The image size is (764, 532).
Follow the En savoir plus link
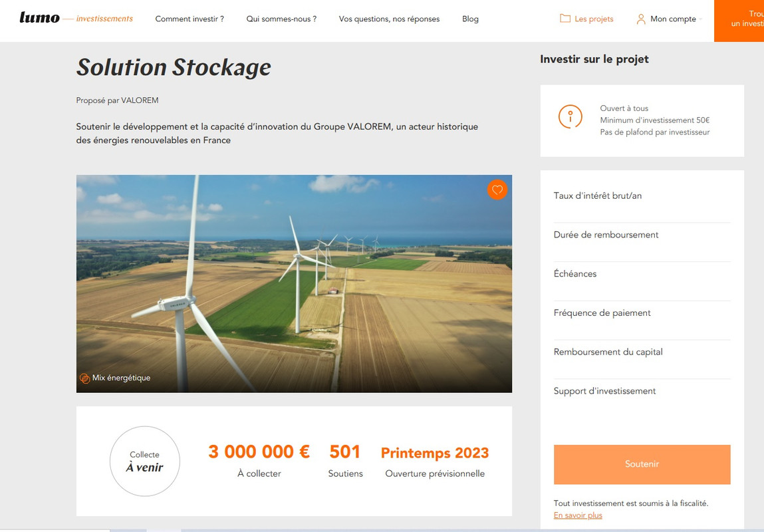(x=578, y=515)
